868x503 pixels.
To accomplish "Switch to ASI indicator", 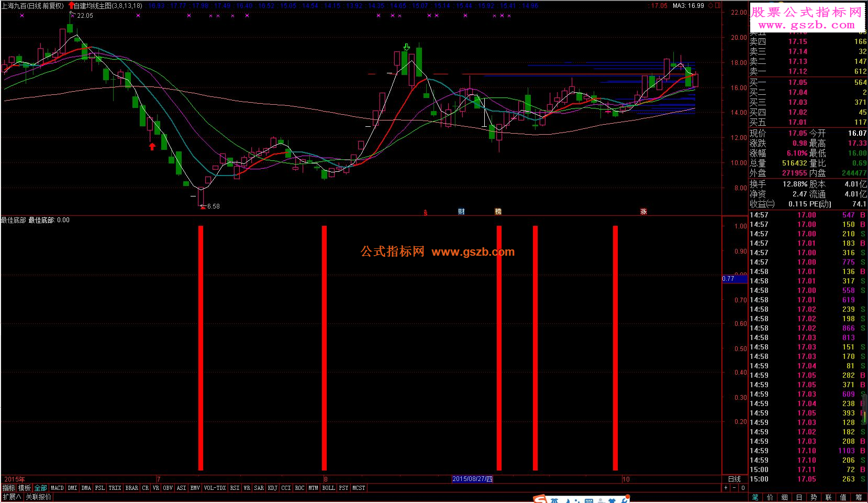I will [x=181, y=488].
